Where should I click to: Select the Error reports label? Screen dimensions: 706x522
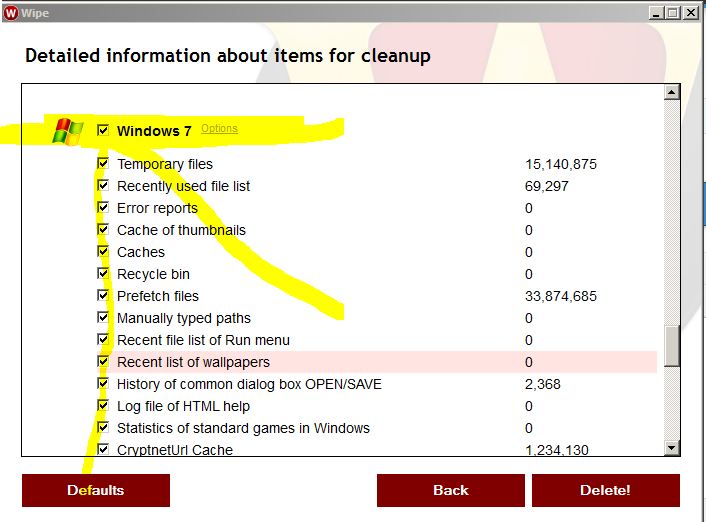[x=157, y=209]
